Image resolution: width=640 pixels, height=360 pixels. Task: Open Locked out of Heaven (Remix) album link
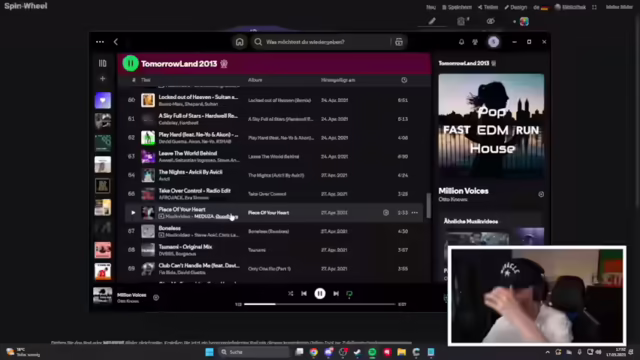280,100
